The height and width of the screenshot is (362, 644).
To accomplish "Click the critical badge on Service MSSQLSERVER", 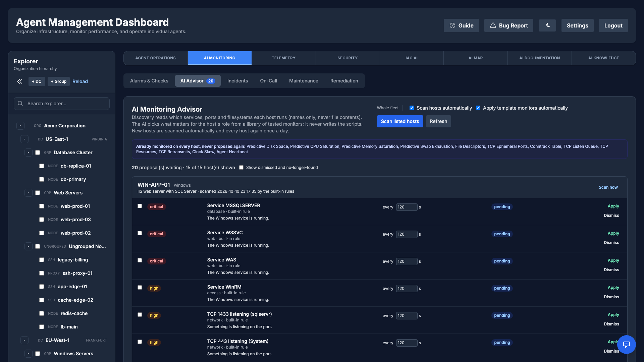I will pyautogui.click(x=156, y=207).
